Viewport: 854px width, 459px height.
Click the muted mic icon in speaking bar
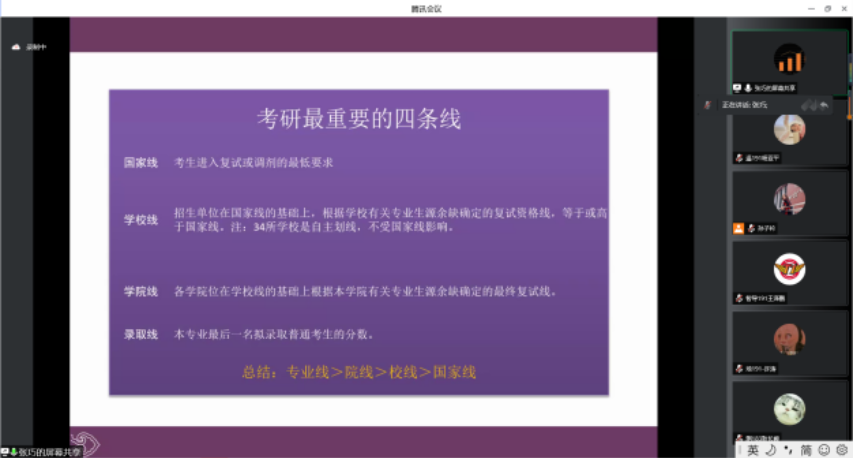click(x=707, y=104)
